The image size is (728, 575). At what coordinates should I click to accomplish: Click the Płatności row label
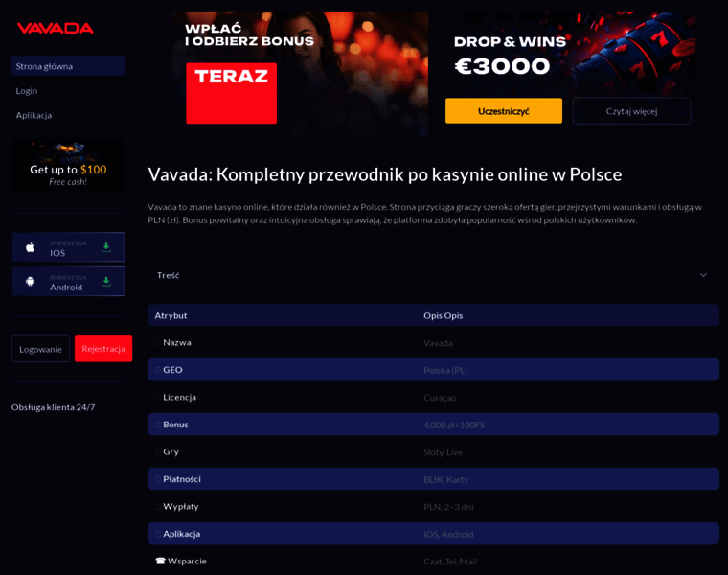182,479
